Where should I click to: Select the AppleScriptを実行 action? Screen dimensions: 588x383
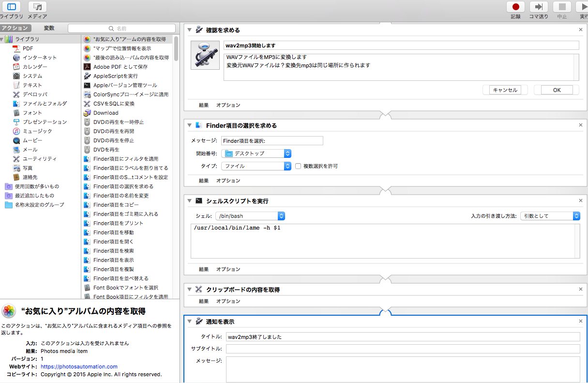[115, 76]
